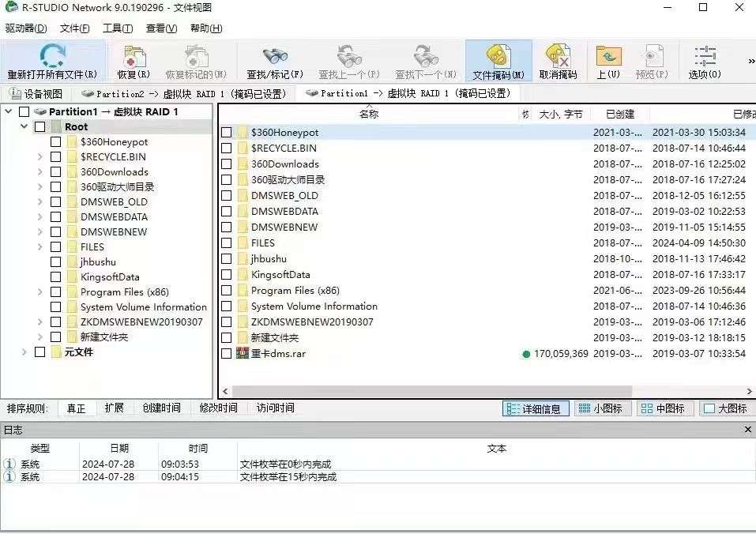Open the 工具(T) menu
This screenshot has width=756, height=534.
[x=118, y=28]
